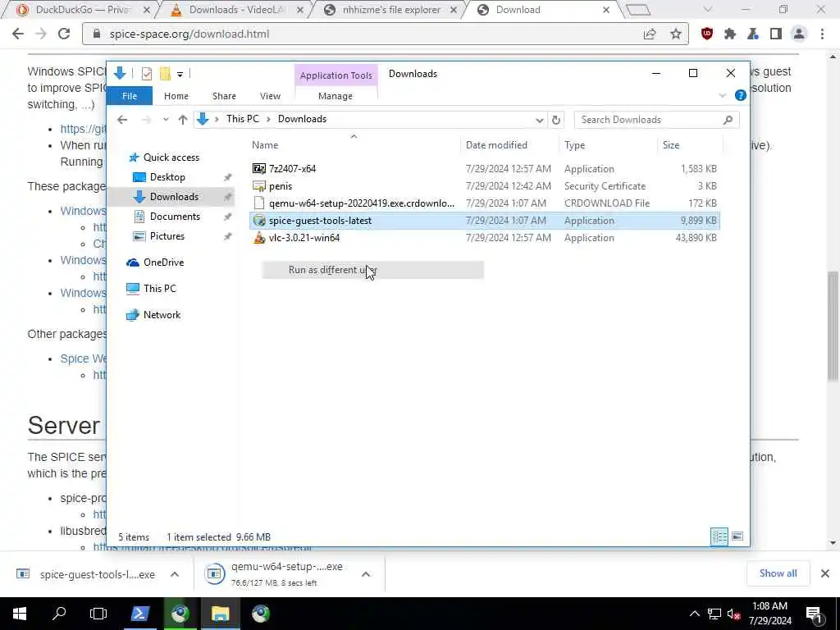
Task: Open taskbar Search magnifier
Action: [59, 614]
